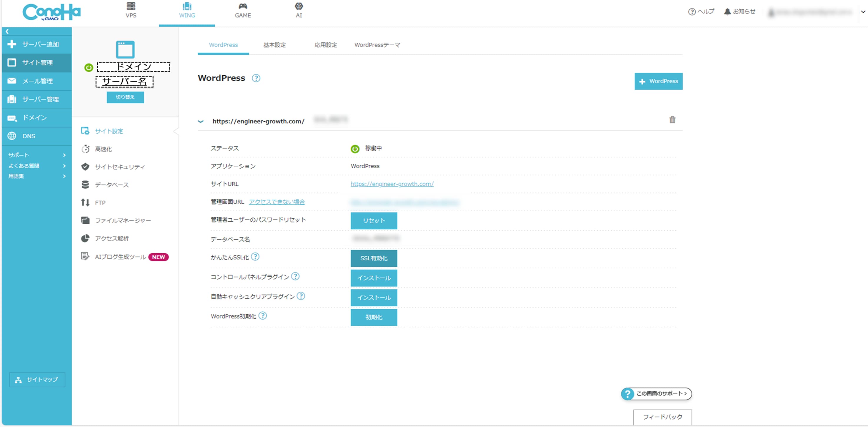This screenshot has width=868, height=427.
Task: Open the GAME service section
Action: tap(243, 11)
